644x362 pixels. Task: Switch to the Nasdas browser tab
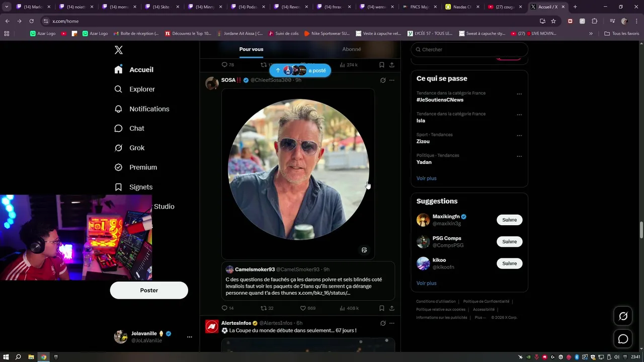(462, 7)
